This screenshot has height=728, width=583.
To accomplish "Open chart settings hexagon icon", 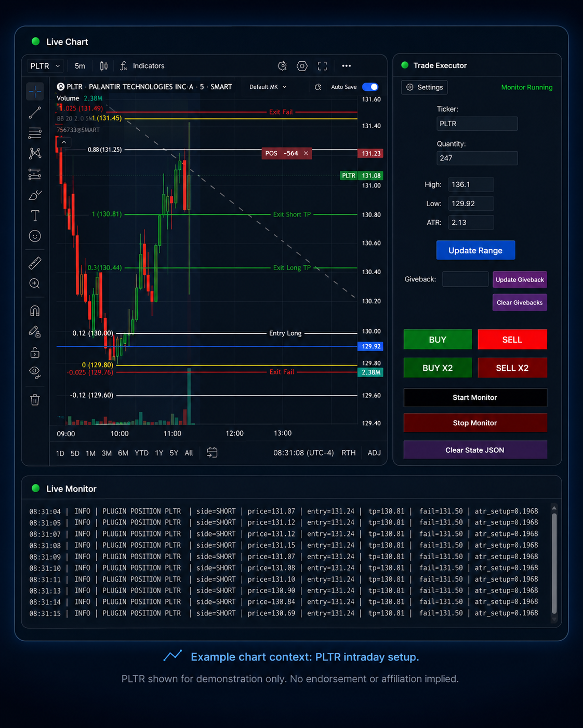I will click(302, 66).
